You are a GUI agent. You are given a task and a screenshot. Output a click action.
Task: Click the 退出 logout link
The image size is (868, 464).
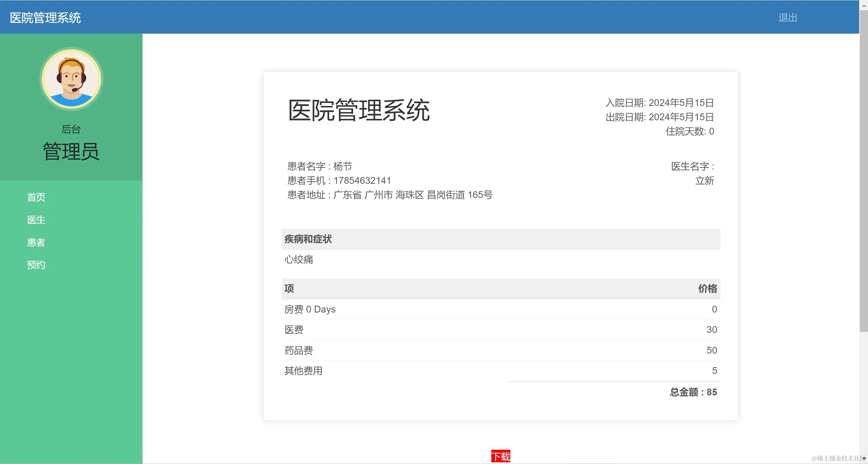788,18
